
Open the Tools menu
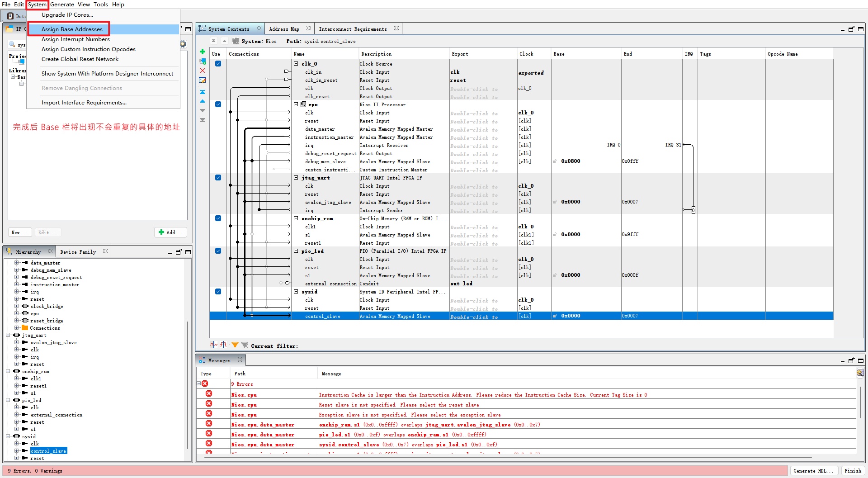(x=101, y=5)
